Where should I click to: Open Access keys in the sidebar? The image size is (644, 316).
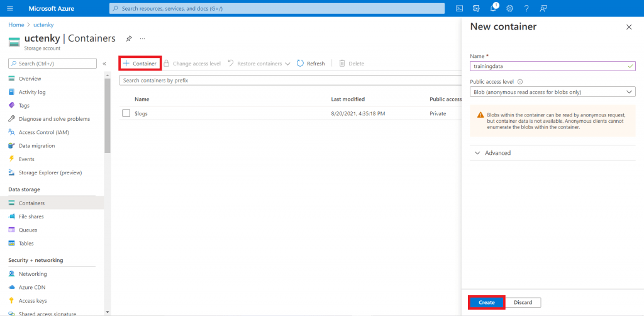click(32, 301)
